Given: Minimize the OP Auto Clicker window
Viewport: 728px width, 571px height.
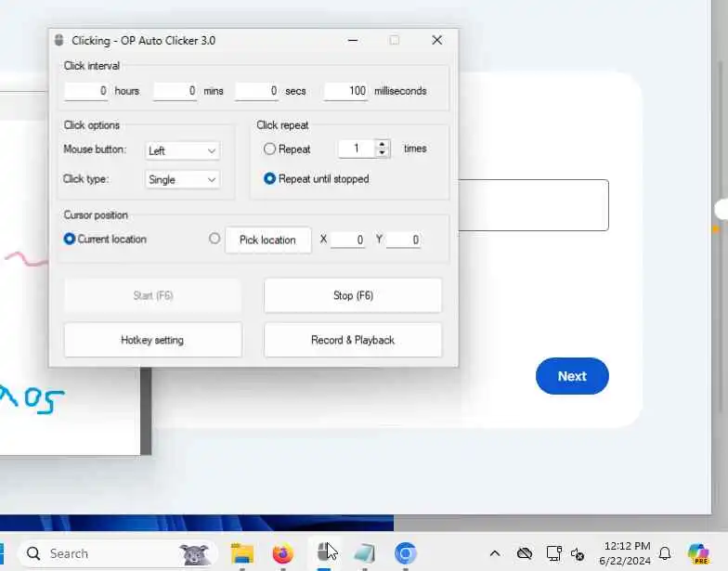Looking at the screenshot, I should point(353,41).
